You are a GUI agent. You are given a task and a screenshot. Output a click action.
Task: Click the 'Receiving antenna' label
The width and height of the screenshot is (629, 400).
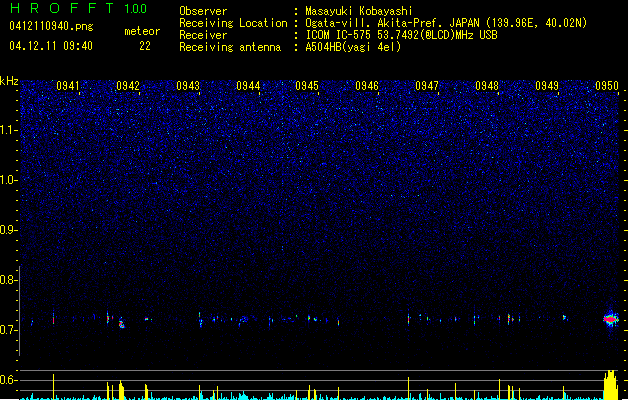pyautogui.click(x=230, y=47)
